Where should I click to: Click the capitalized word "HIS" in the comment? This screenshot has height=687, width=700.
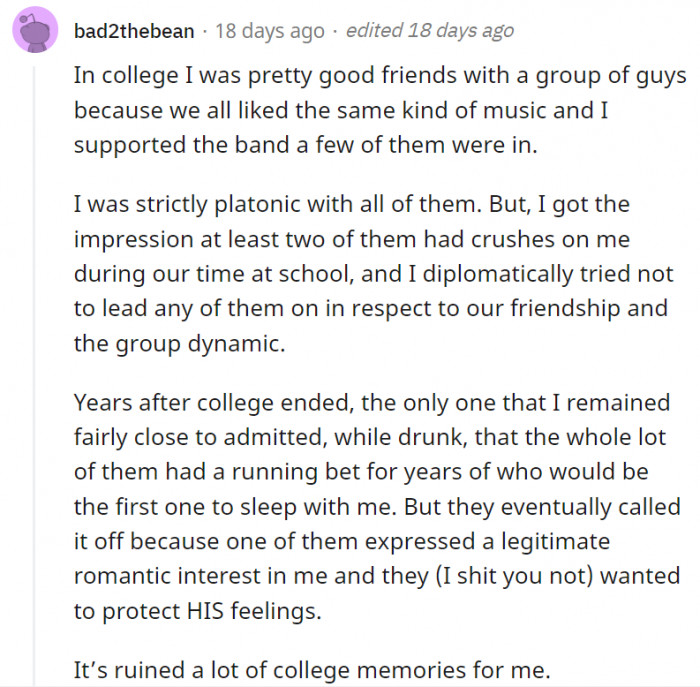click(x=205, y=610)
